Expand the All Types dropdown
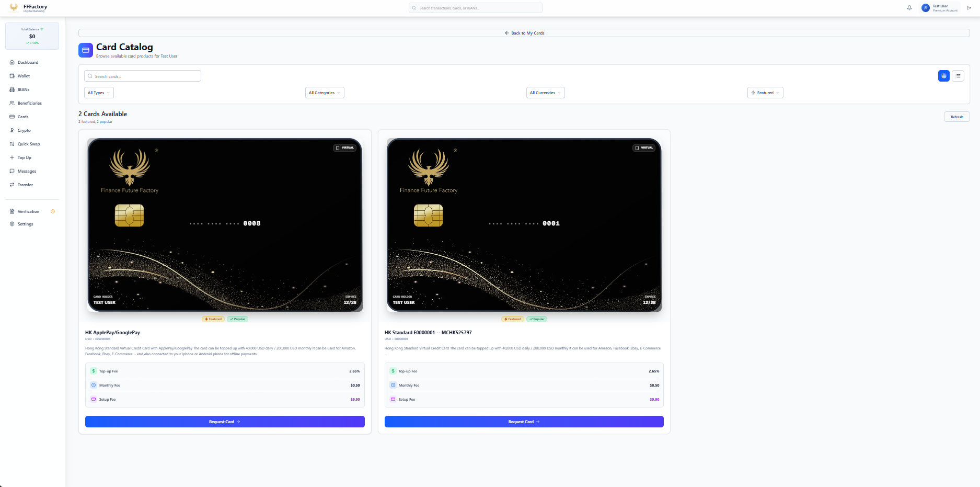The image size is (980, 487). pos(99,93)
